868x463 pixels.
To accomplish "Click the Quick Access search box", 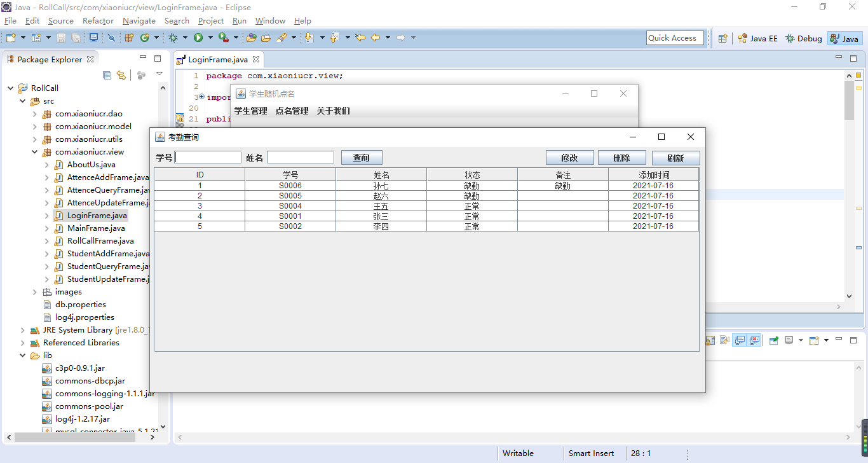I will 675,38.
